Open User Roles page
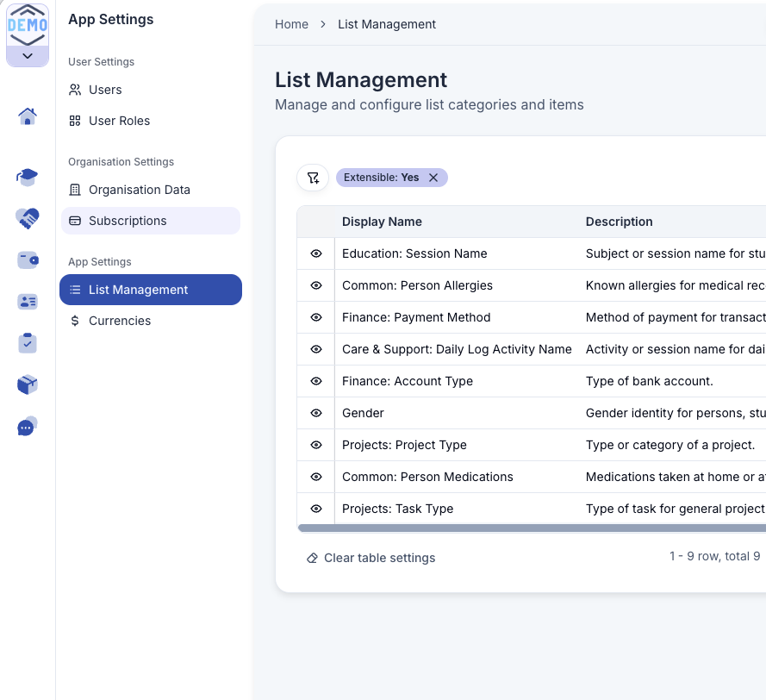766x700 pixels. coord(151,121)
